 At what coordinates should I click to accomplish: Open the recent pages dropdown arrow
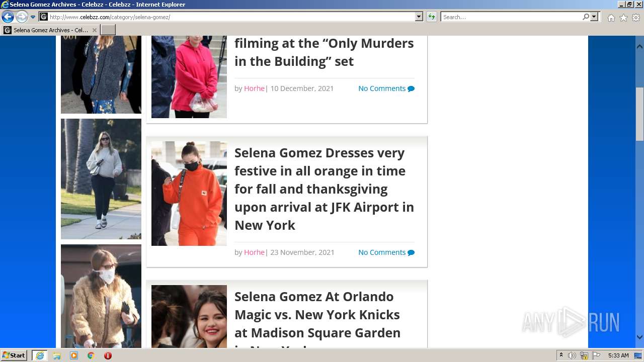click(33, 17)
